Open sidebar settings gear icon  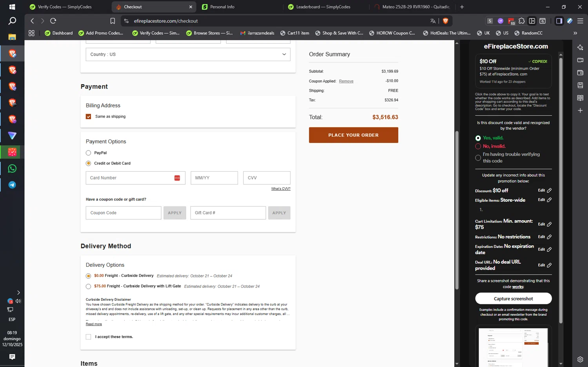point(580,359)
